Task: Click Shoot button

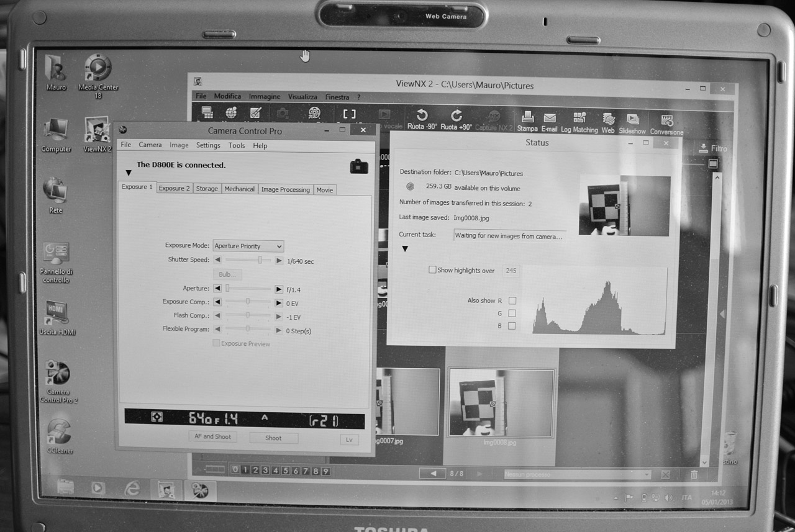Action: 273,438
